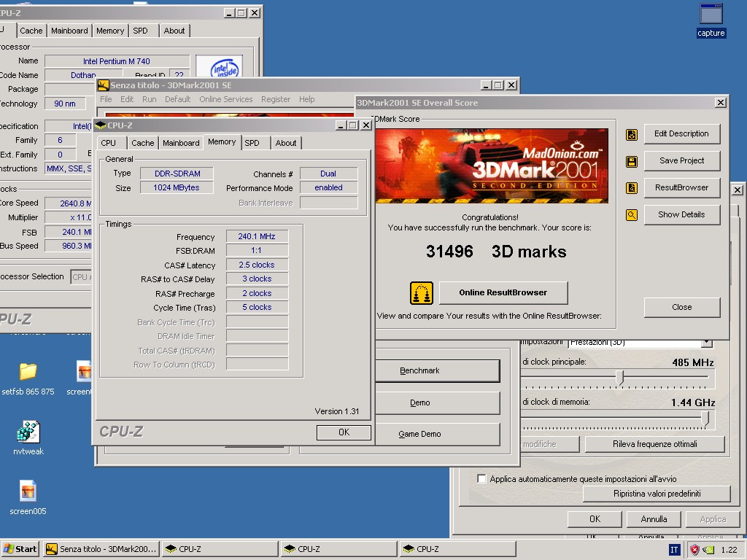Viewport: 747px width, 560px height.
Task: Open the About tab in front CPU-Z
Action: click(286, 143)
